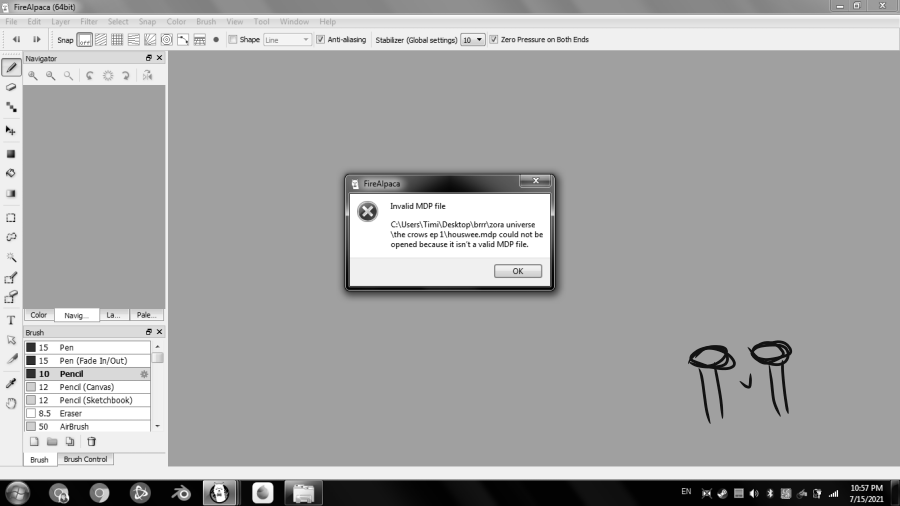The width and height of the screenshot is (900, 506).
Task: Select the Eyedropper tool
Action: [11, 383]
